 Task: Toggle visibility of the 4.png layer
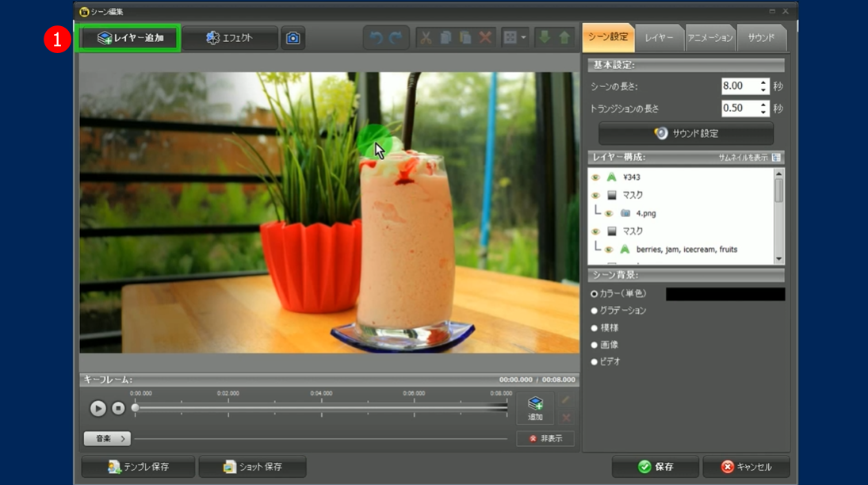point(609,214)
